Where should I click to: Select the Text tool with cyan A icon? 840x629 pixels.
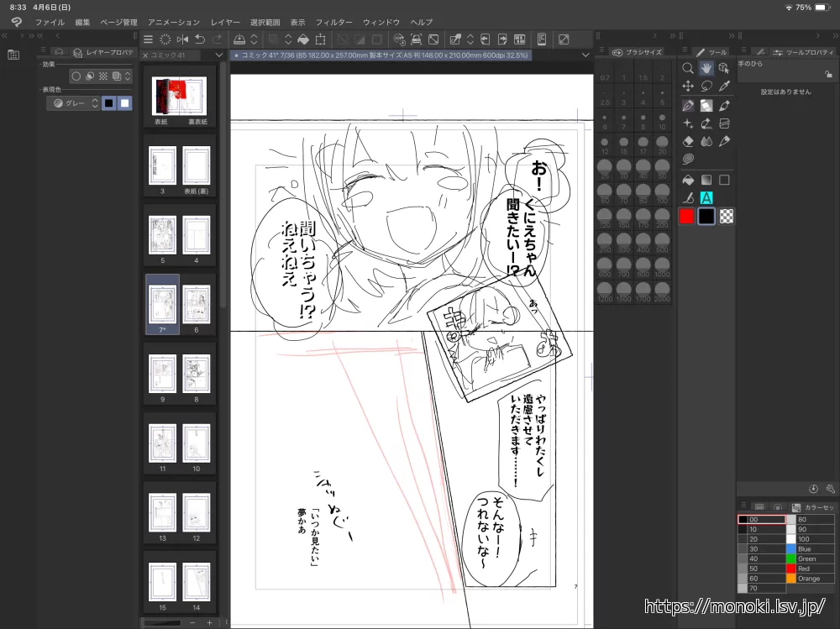706,197
